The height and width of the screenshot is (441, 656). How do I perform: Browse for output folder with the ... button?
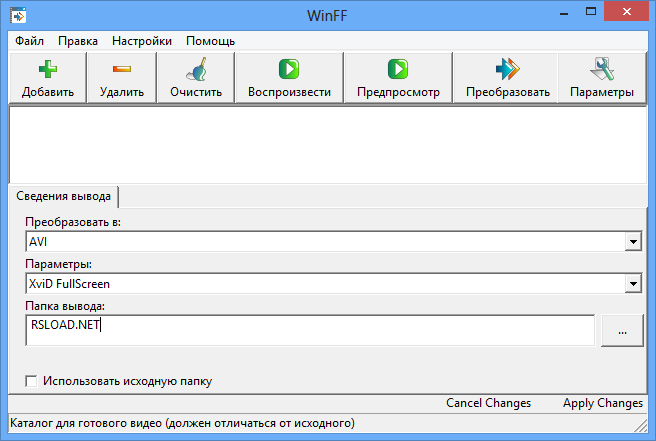(x=622, y=331)
